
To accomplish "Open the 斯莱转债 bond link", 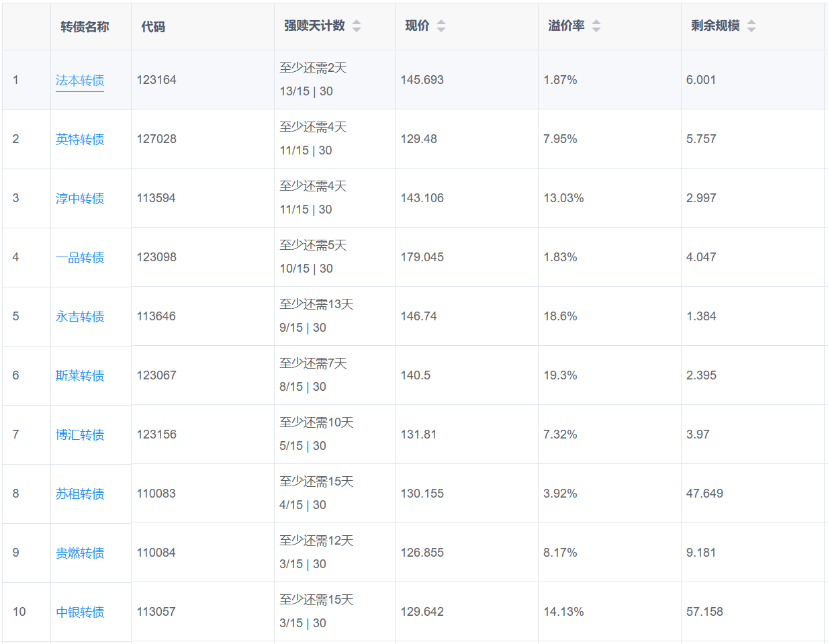I will (x=80, y=376).
